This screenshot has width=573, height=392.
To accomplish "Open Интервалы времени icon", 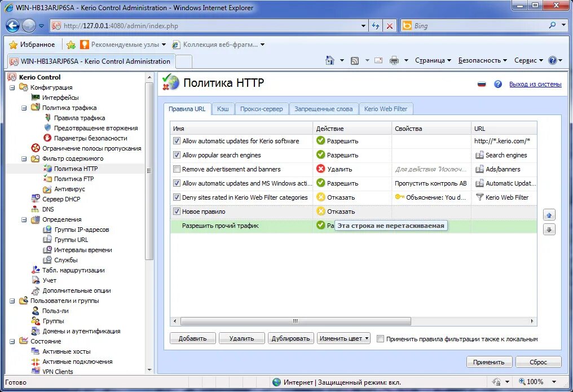I will click(47, 250).
